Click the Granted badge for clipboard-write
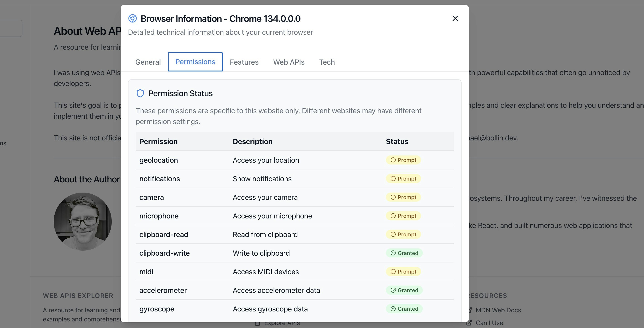The width and height of the screenshot is (644, 328). (x=404, y=253)
